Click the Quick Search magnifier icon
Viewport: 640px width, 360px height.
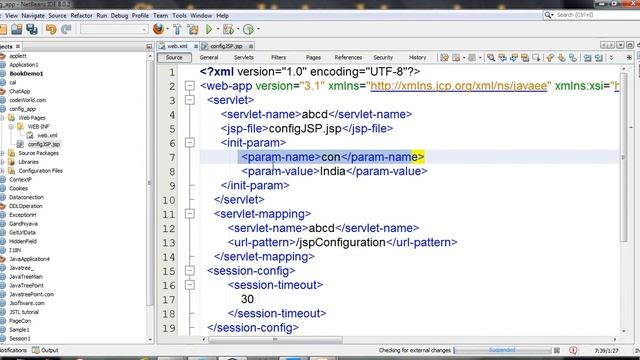[548, 15]
